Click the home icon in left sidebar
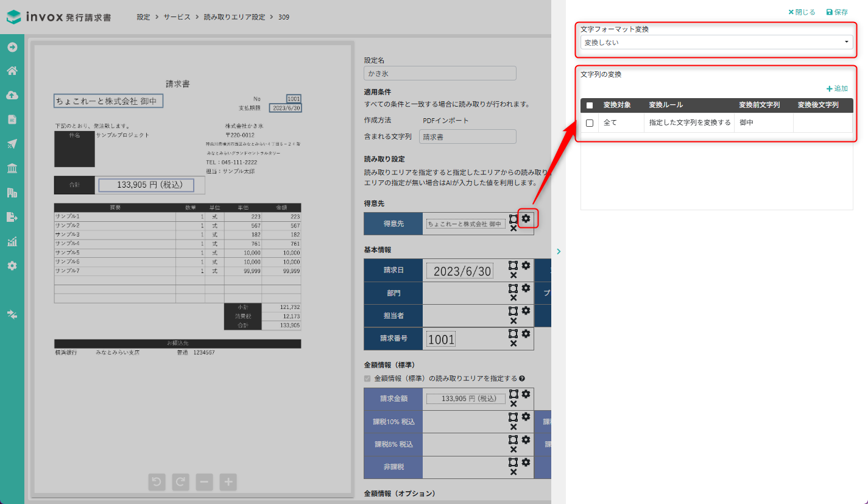Image resolution: width=868 pixels, height=504 pixels. [12, 71]
